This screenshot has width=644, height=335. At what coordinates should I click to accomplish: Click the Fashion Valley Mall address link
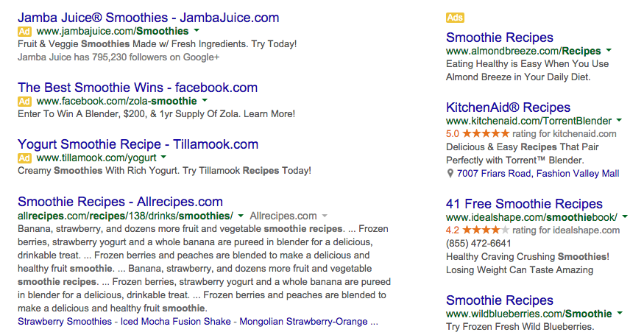[578, 174]
